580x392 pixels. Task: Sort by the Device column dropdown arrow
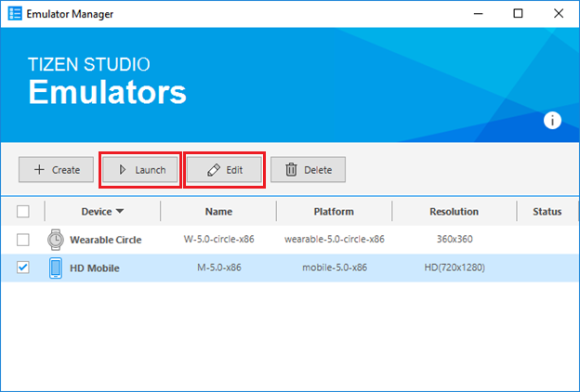(x=120, y=212)
